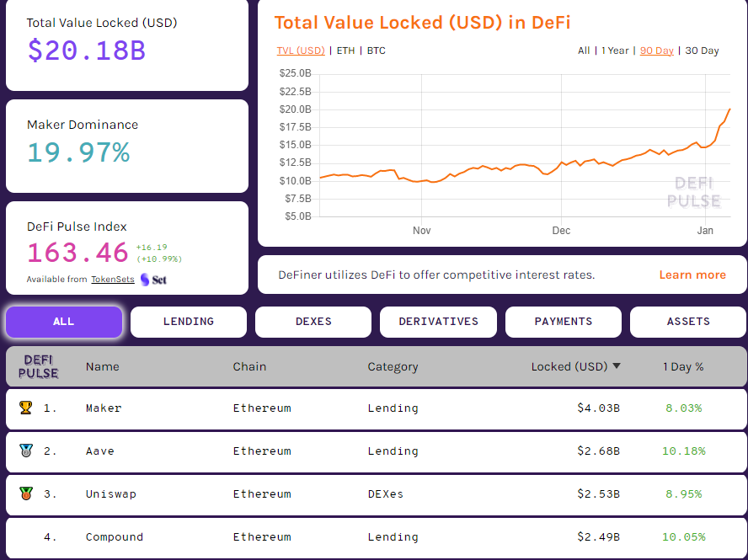The height and width of the screenshot is (560, 748).
Task: Click the bronze medal icon beside Uniswap
Action: click(x=25, y=493)
